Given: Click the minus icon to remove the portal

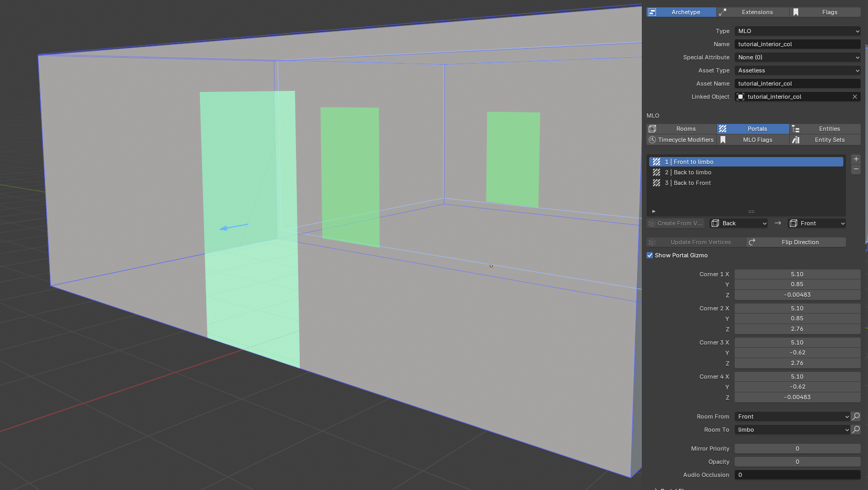Looking at the screenshot, I should tap(856, 170).
